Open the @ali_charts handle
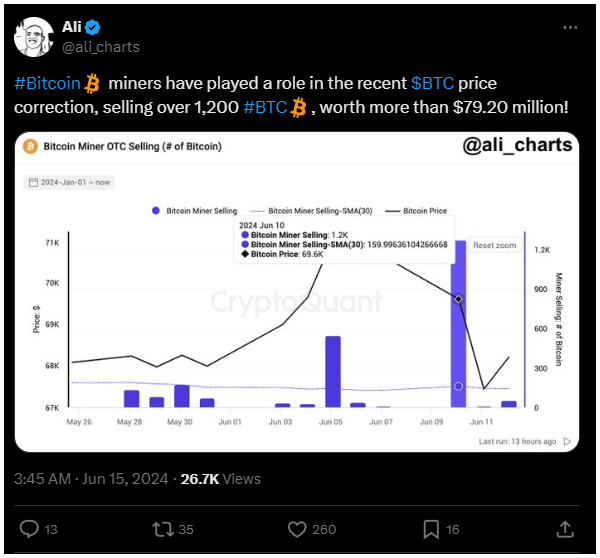 (x=101, y=47)
